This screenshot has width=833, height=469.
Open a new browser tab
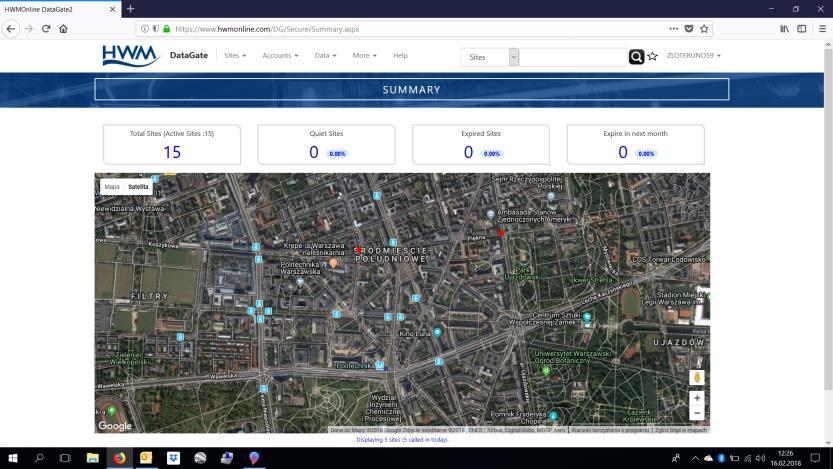point(130,9)
